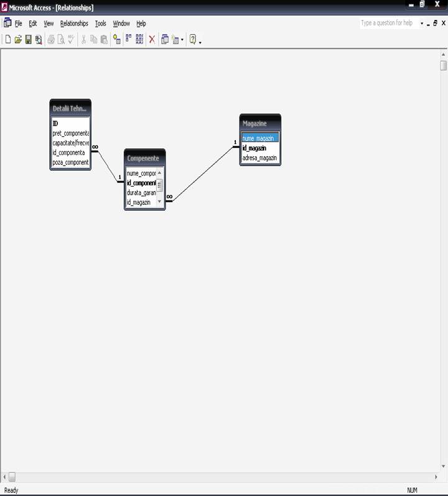Image resolution: width=448 pixels, height=496 pixels.
Task: Open the Relationships menu
Action: point(74,24)
